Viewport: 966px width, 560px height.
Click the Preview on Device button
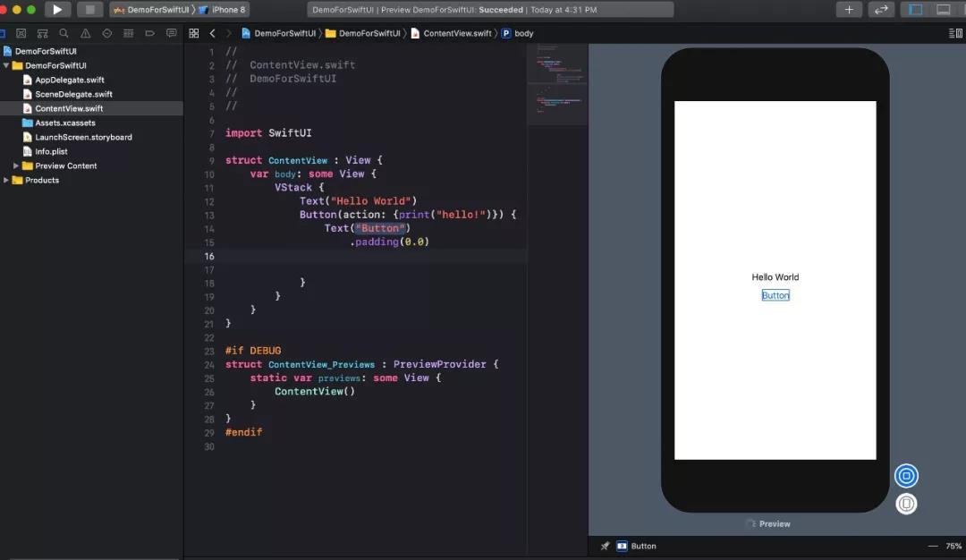(906, 504)
